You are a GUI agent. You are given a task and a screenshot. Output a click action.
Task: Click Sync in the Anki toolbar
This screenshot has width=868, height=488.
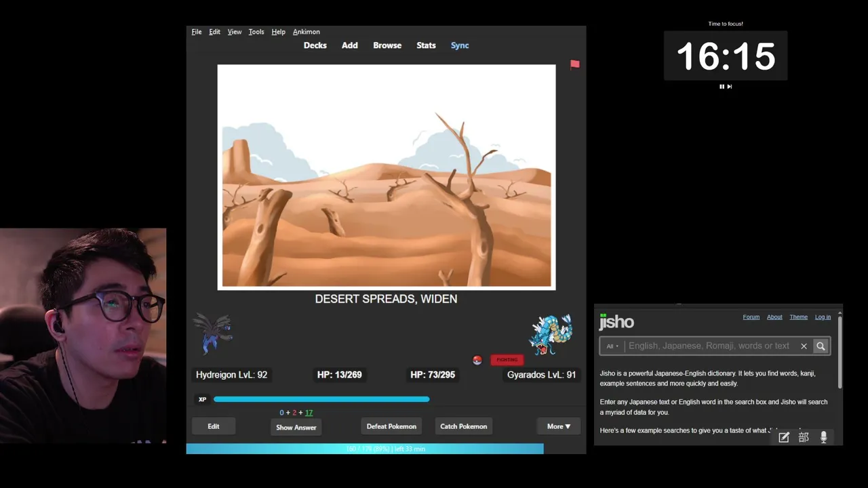pyautogui.click(x=460, y=45)
